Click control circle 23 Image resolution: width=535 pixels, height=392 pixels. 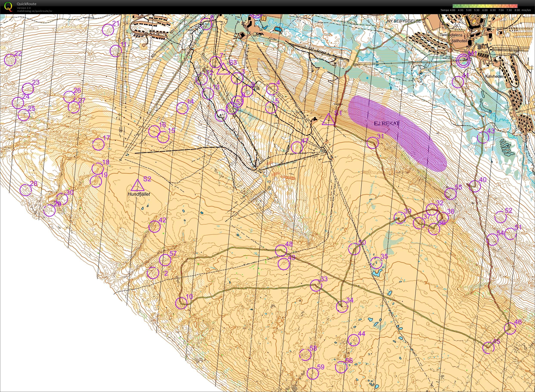[x=28, y=89]
